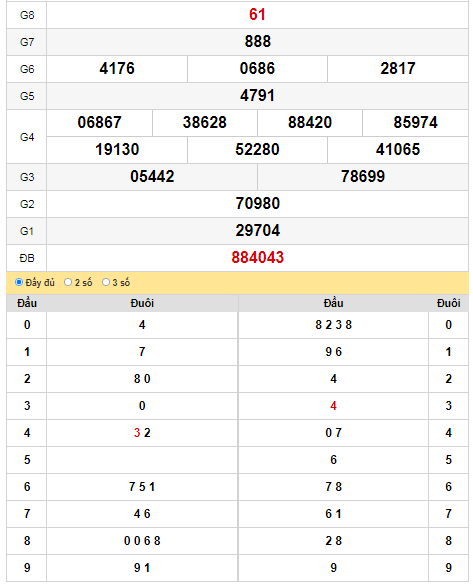
Task: Click the right 'Đuôi' column header
Action: coord(448,303)
